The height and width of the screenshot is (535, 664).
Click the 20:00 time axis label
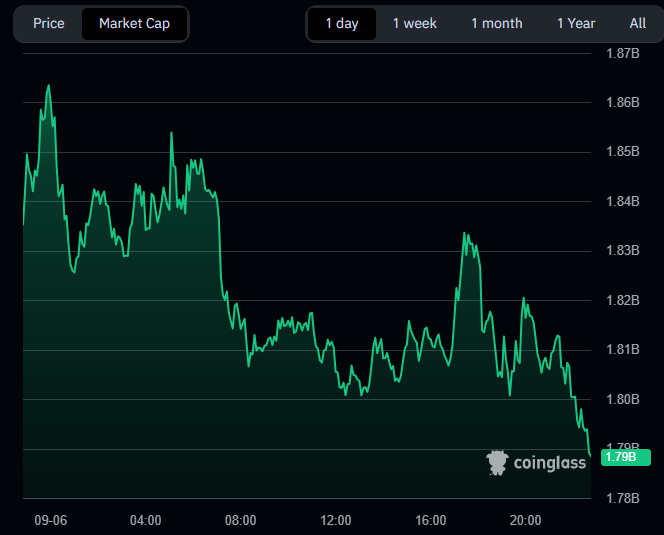click(x=526, y=520)
